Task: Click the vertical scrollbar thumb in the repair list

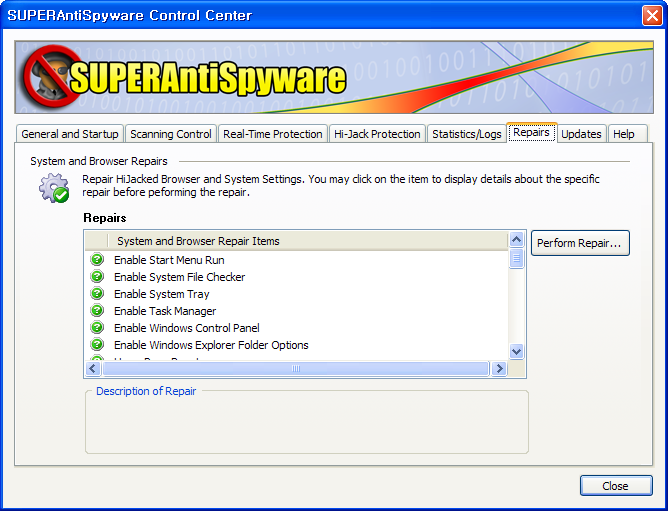Action: [517, 258]
